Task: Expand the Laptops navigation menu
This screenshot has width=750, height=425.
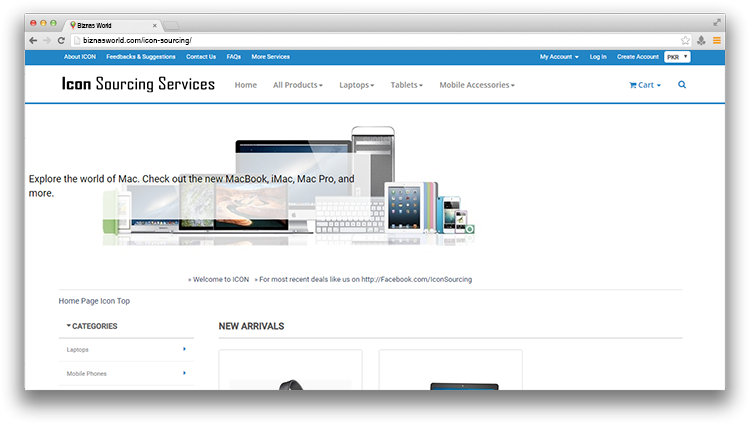Action: click(x=356, y=85)
